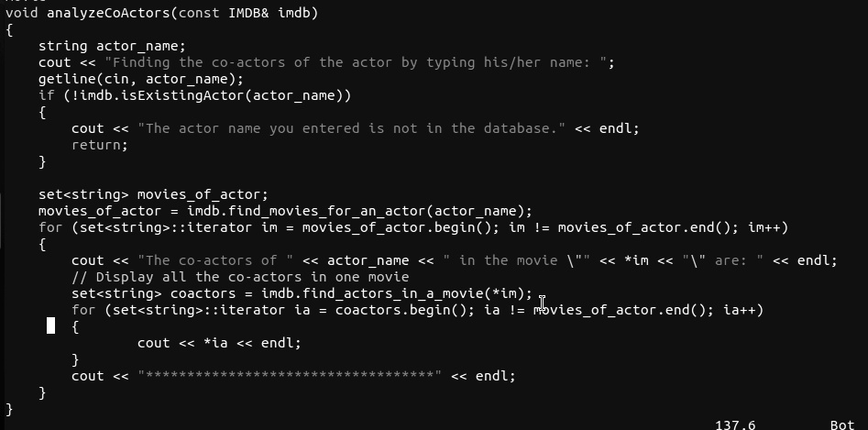Click the "set<string> movies_of_actor;" declaration
This screenshot has height=430, width=868.
pyautogui.click(x=153, y=194)
